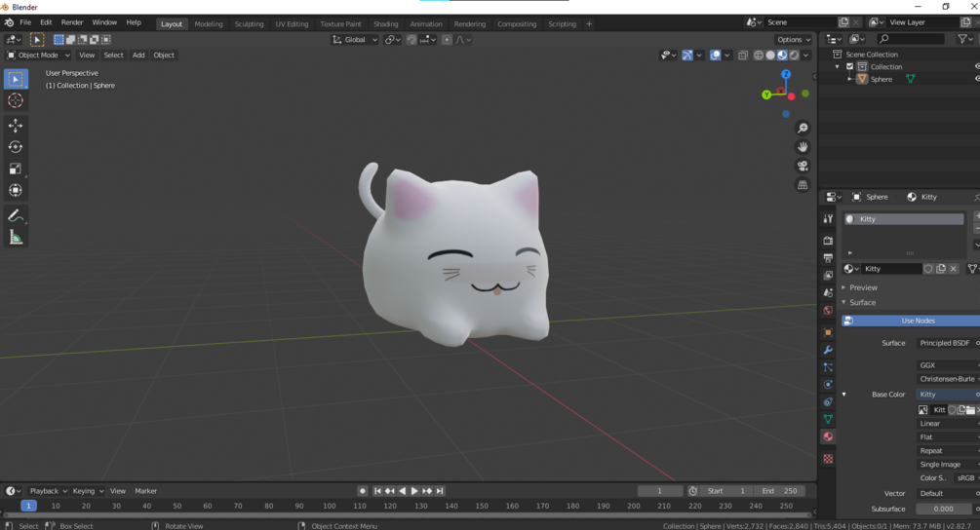Open the Modifiers wrench tab
980x530 pixels.
pos(828,350)
